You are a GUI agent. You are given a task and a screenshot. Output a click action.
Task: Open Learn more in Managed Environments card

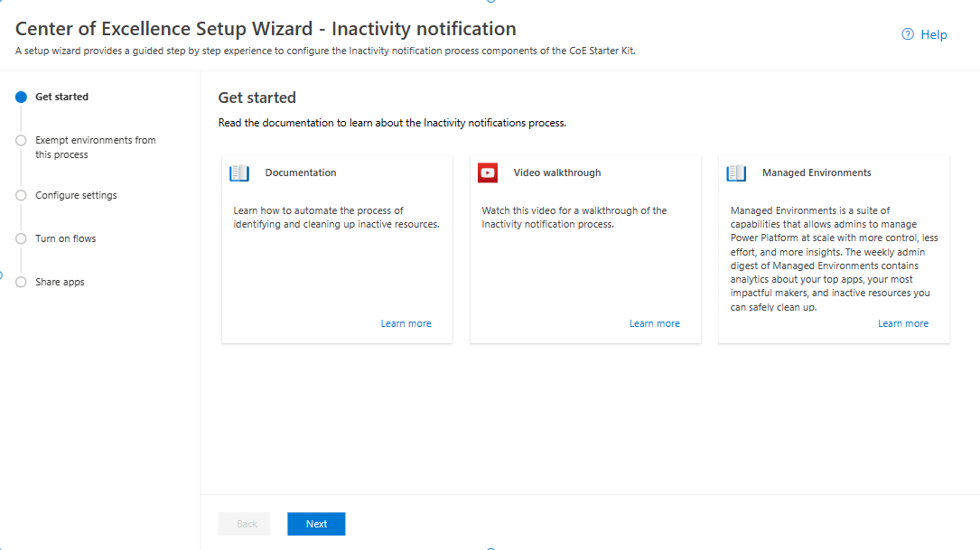[903, 323]
